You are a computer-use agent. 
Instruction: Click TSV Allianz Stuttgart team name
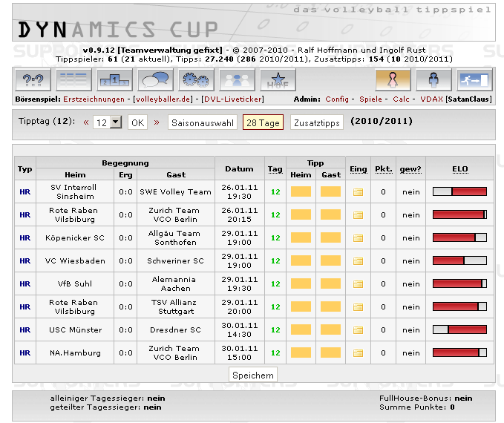click(x=174, y=307)
